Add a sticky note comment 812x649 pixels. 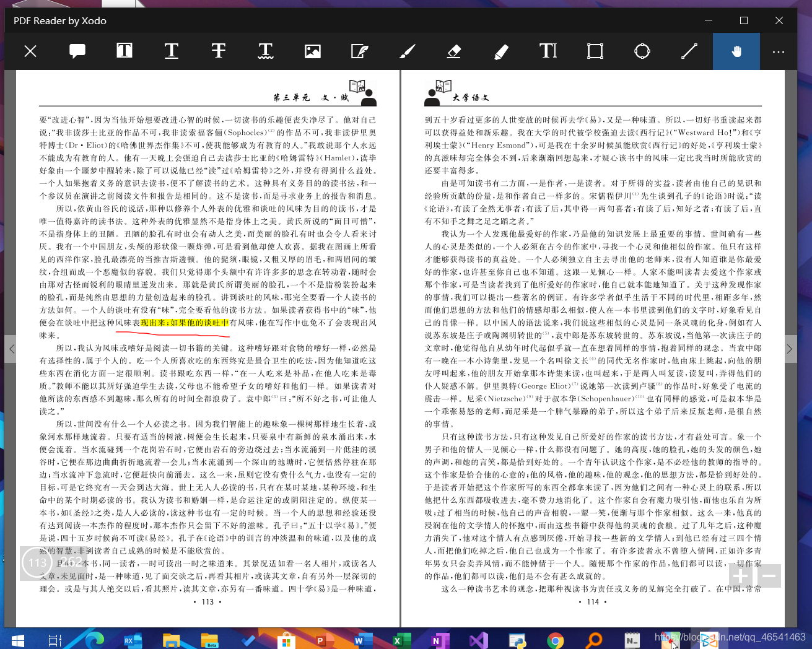77,51
